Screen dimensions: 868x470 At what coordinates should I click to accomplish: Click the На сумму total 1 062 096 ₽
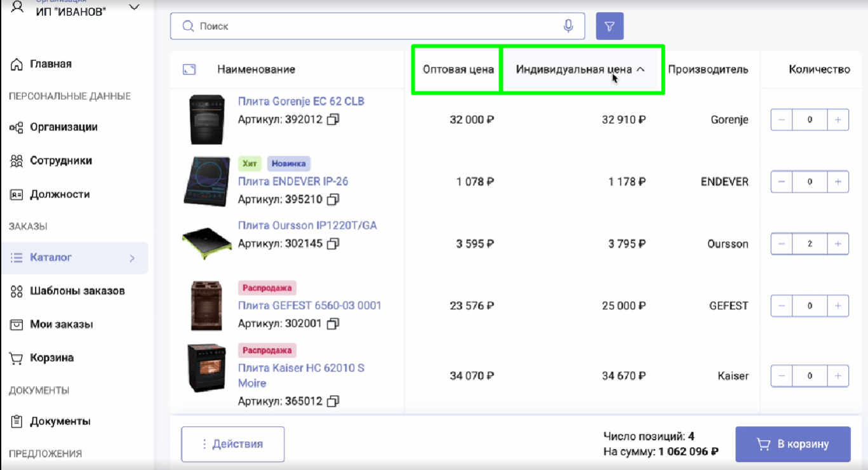[x=661, y=452]
